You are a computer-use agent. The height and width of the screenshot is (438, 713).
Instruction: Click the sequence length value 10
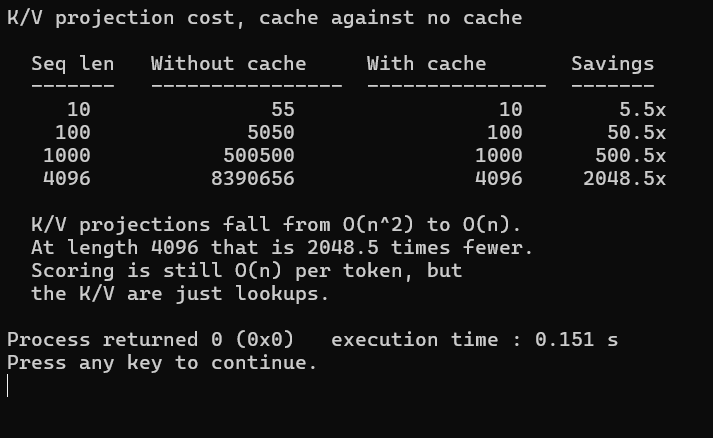[x=79, y=110]
